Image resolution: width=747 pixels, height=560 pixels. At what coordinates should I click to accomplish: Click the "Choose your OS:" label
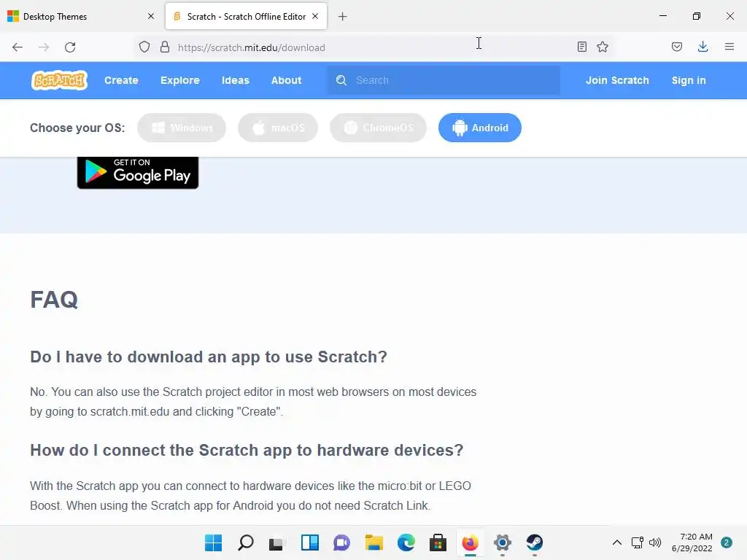(77, 128)
